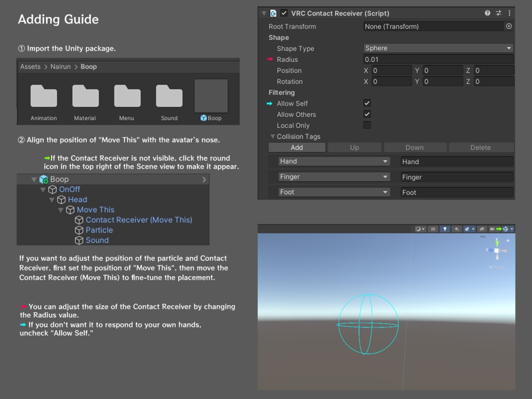Open the Shape Type Sphere dropdown
The width and height of the screenshot is (532, 399).
438,48
